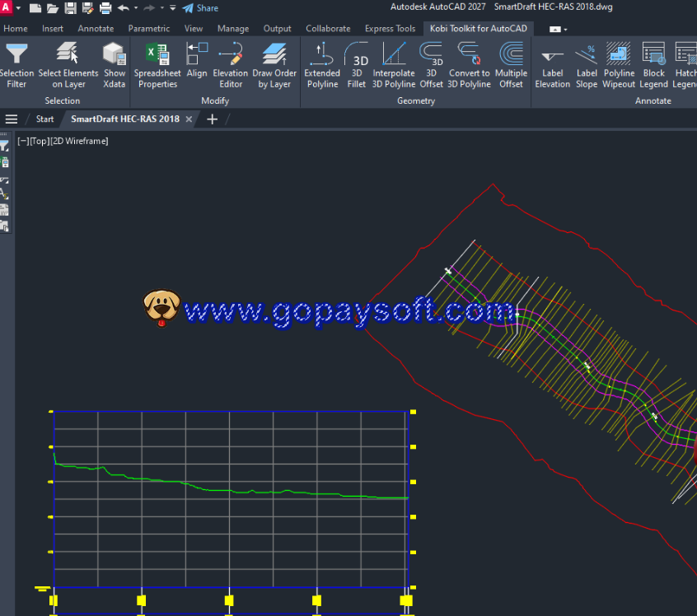Open the ribbon minimize options dropdown

(565, 30)
